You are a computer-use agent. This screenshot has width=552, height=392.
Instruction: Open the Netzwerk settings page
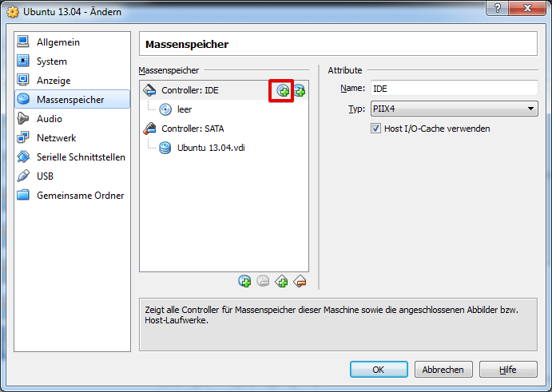tap(72, 138)
